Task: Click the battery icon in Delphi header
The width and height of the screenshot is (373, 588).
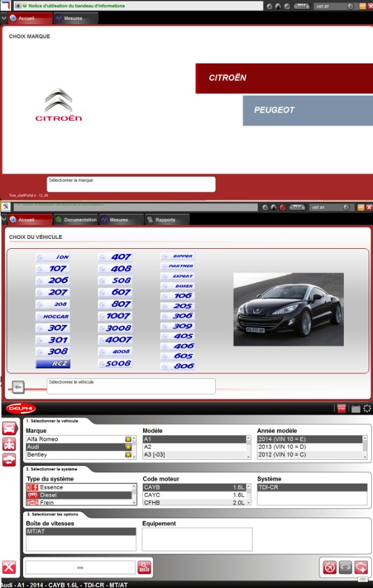Action: [356, 409]
